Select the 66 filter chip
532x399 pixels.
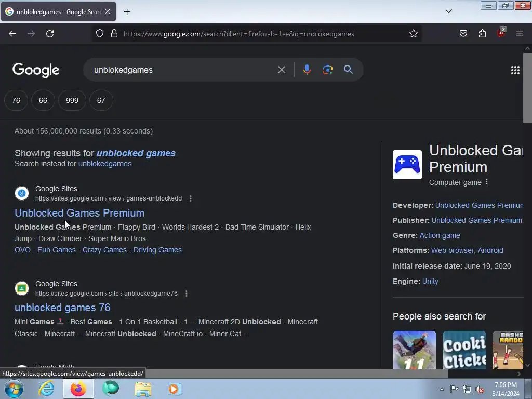tap(43, 100)
